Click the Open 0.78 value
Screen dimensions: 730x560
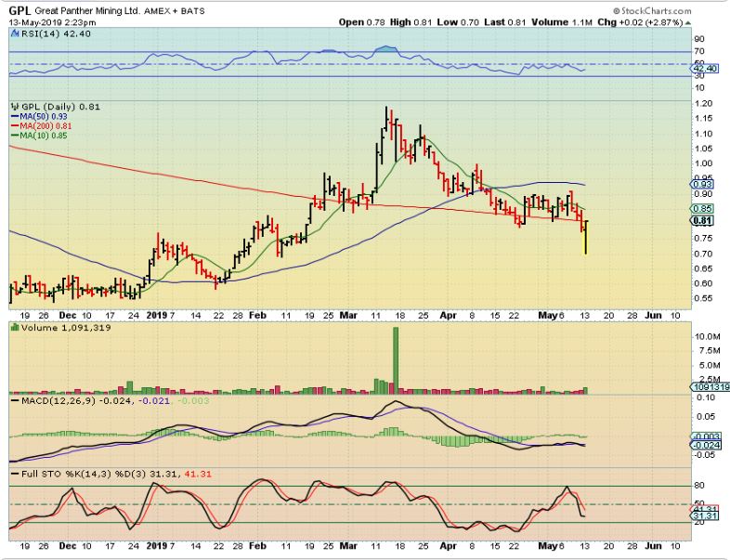tap(361, 22)
